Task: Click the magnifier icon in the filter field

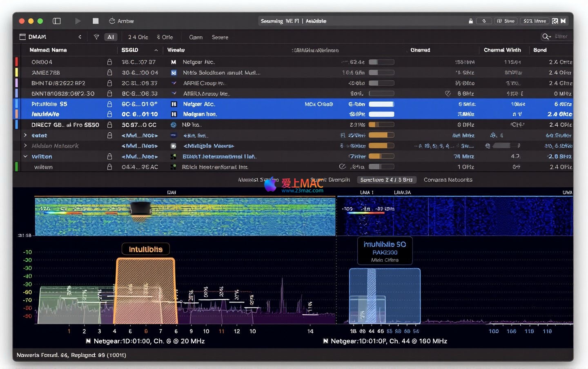Action: pos(545,37)
